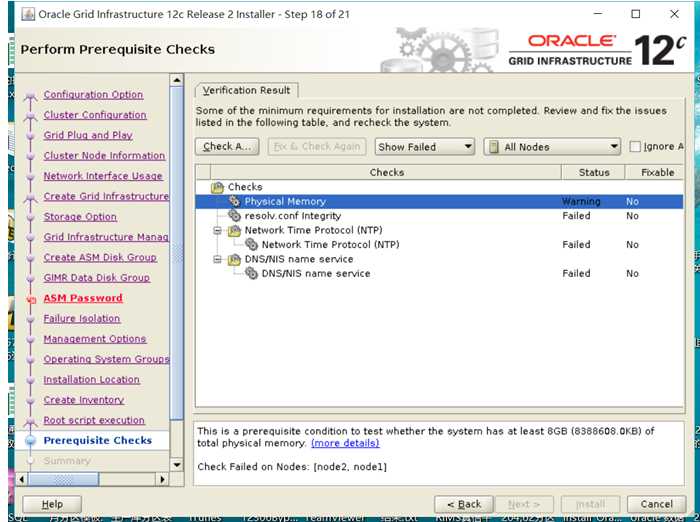The image size is (700, 522).
Task: Go to Cluster Node Information step
Action: (104, 155)
